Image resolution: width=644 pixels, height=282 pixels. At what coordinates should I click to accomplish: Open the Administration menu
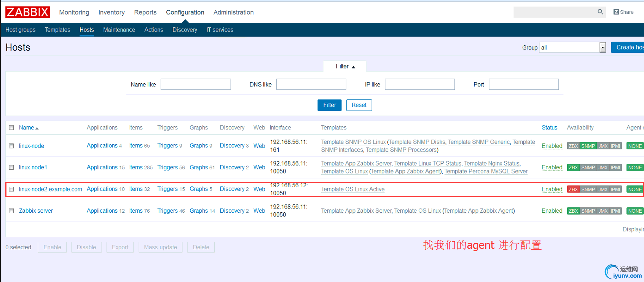point(234,13)
